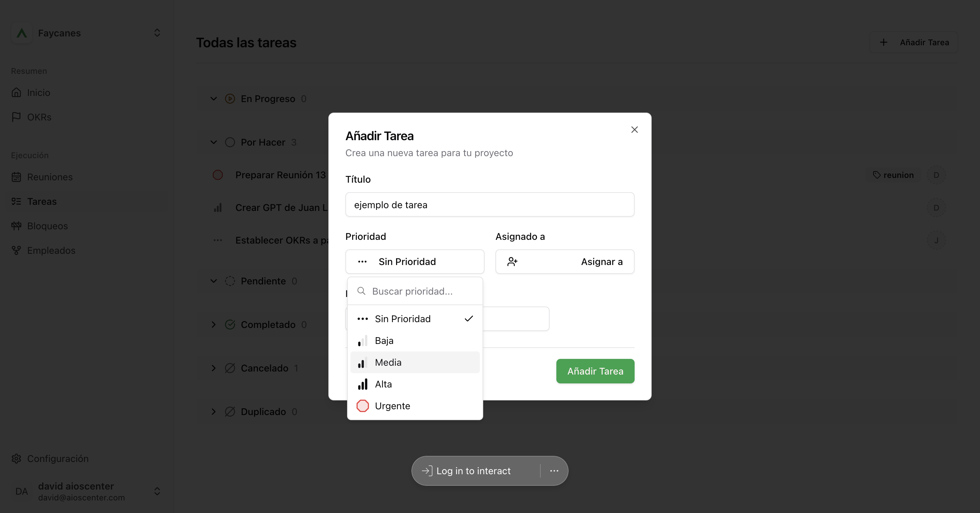Click the Preparar Reunión 13 task title

[280, 175]
